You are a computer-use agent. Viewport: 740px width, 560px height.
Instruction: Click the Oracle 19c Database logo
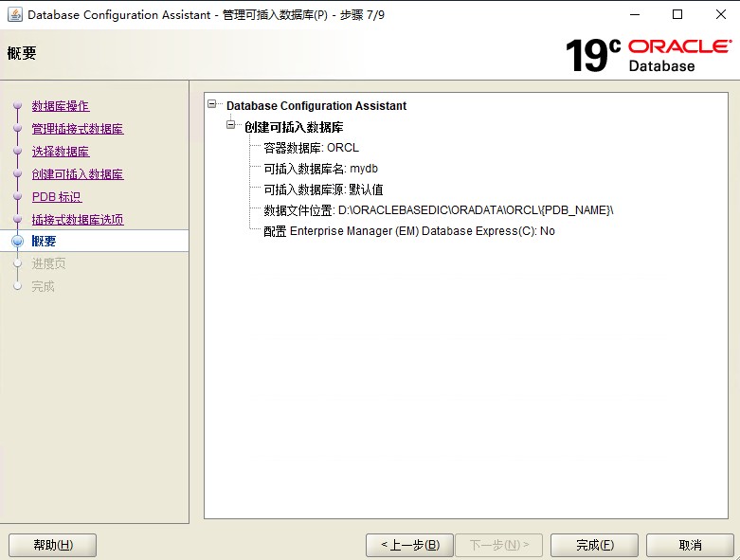[648, 55]
